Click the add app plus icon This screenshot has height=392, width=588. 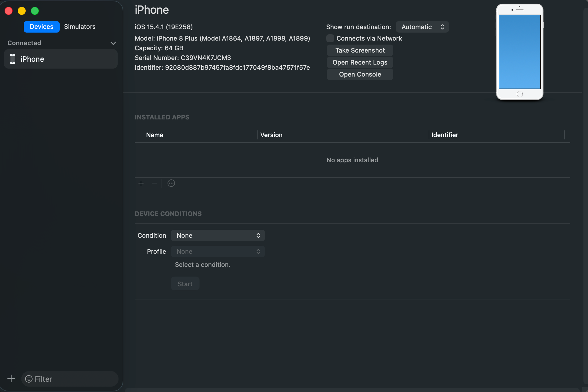[141, 183]
